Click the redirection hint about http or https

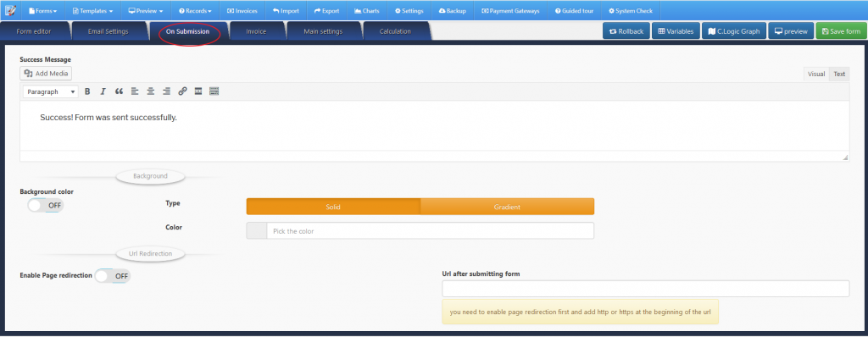tap(580, 312)
